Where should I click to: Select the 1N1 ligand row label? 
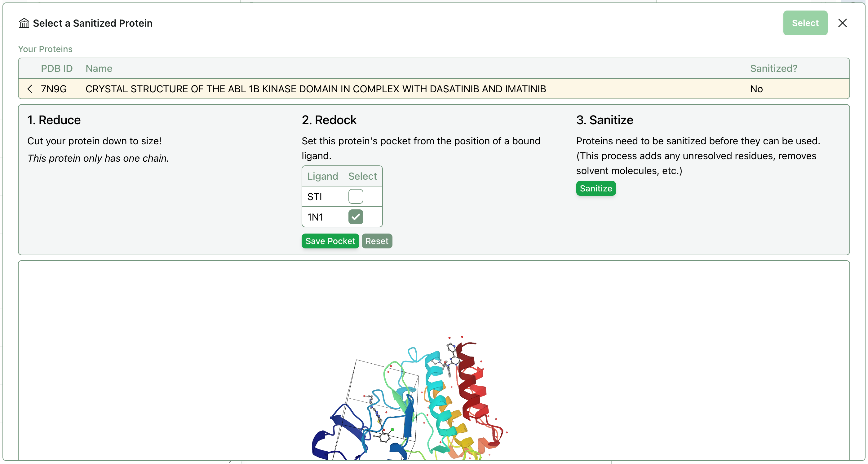[x=315, y=217]
